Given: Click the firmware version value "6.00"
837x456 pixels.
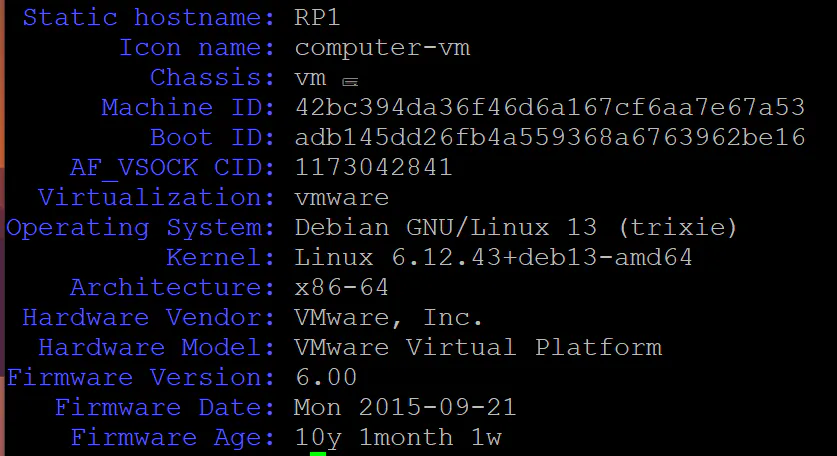Looking at the screenshot, I should [326, 377].
